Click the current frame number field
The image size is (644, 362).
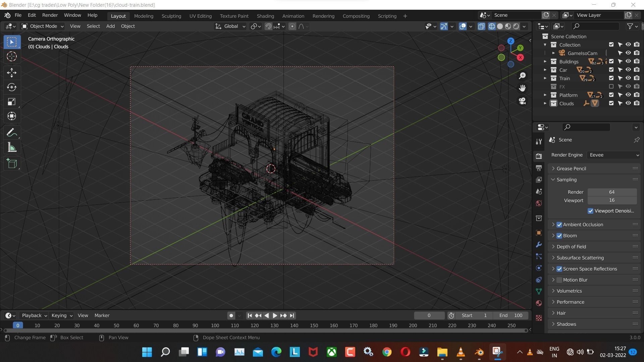coord(429,315)
